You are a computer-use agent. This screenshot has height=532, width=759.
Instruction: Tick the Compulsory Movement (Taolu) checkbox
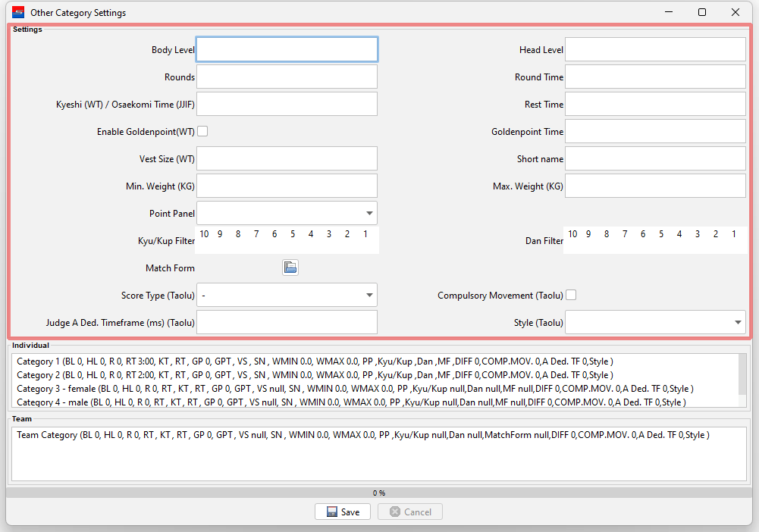[x=571, y=295]
